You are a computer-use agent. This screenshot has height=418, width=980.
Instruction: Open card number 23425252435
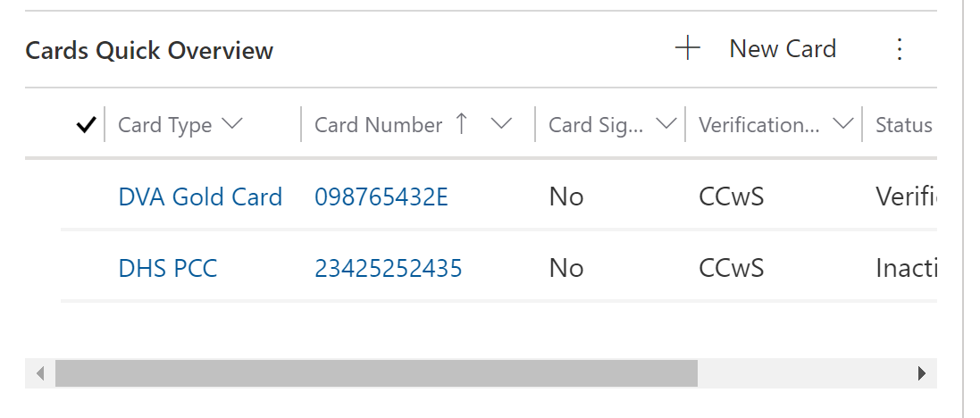point(389,268)
